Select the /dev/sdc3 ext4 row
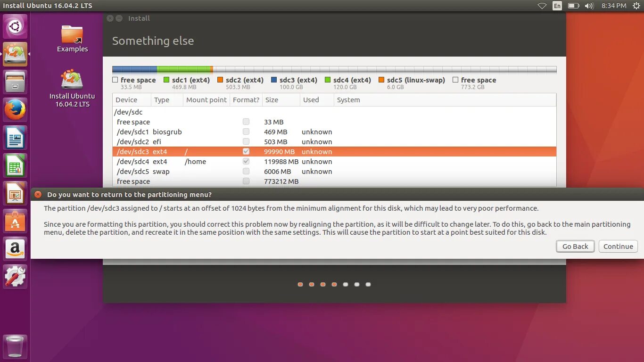 pos(334,151)
